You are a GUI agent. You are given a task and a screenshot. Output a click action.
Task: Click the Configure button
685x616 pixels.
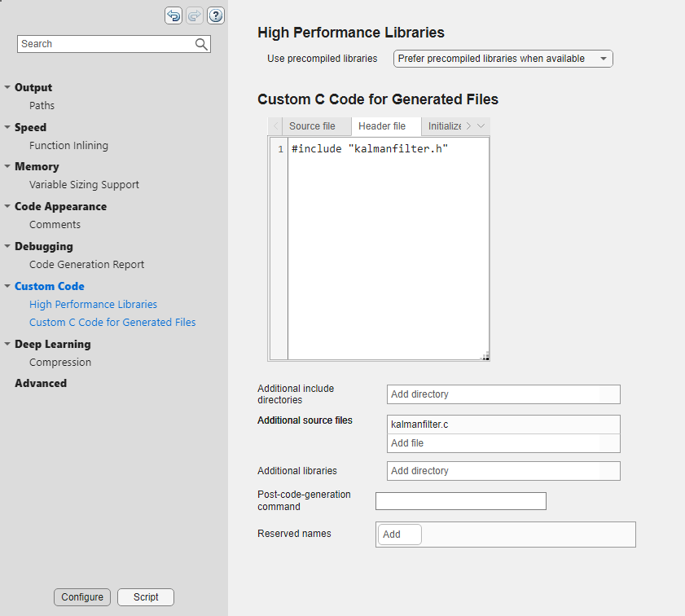coord(81,597)
